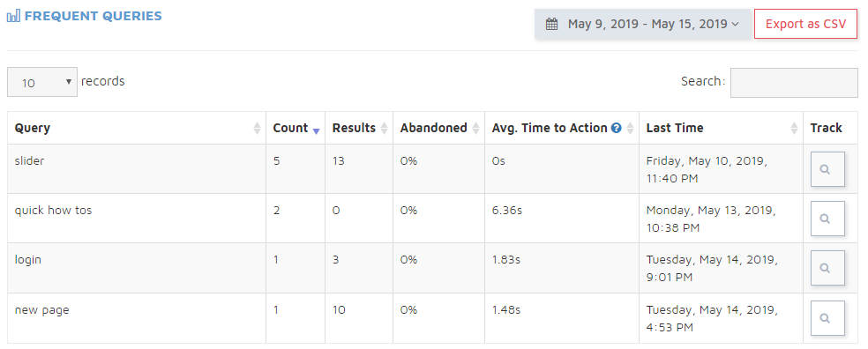The image size is (868, 349).
Task: Focus the Search input field
Action: 794,83
